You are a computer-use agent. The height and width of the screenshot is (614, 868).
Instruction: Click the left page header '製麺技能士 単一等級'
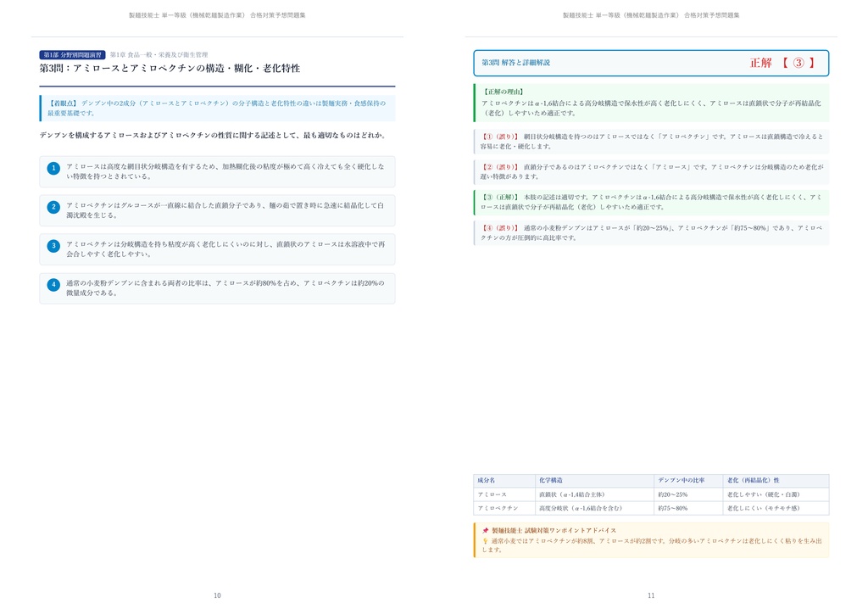pyautogui.click(x=217, y=15)
